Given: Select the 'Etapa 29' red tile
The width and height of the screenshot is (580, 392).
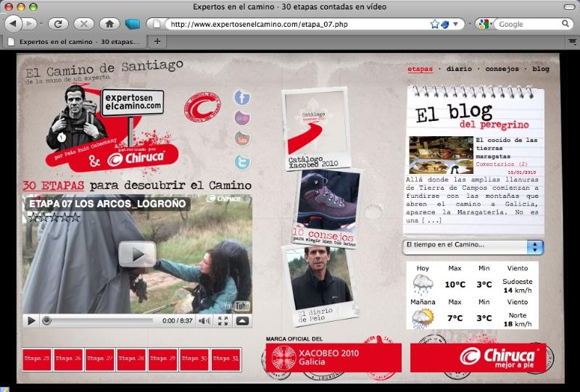Looking at the screenshot, I should pos(162,359).
